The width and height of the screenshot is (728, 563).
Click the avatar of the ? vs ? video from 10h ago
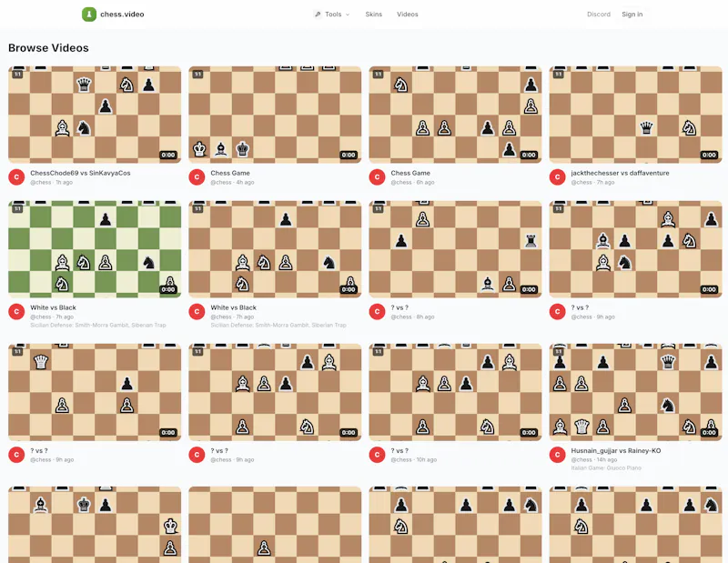[377, 455]
